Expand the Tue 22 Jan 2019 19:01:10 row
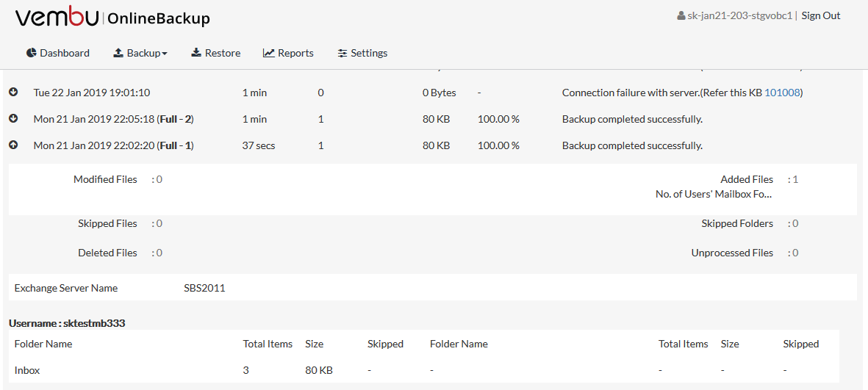This screenshot has height=390, width=868. 14,92
